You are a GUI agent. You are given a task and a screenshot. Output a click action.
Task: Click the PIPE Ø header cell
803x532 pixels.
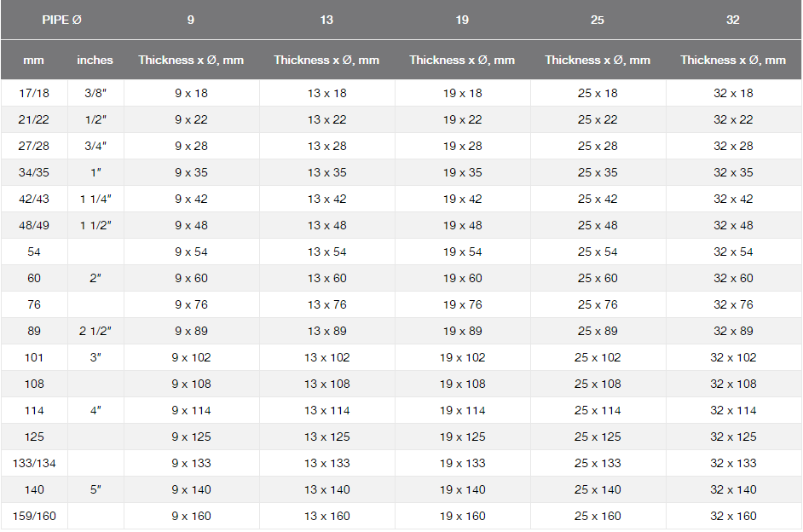click(x=62, y=20)
